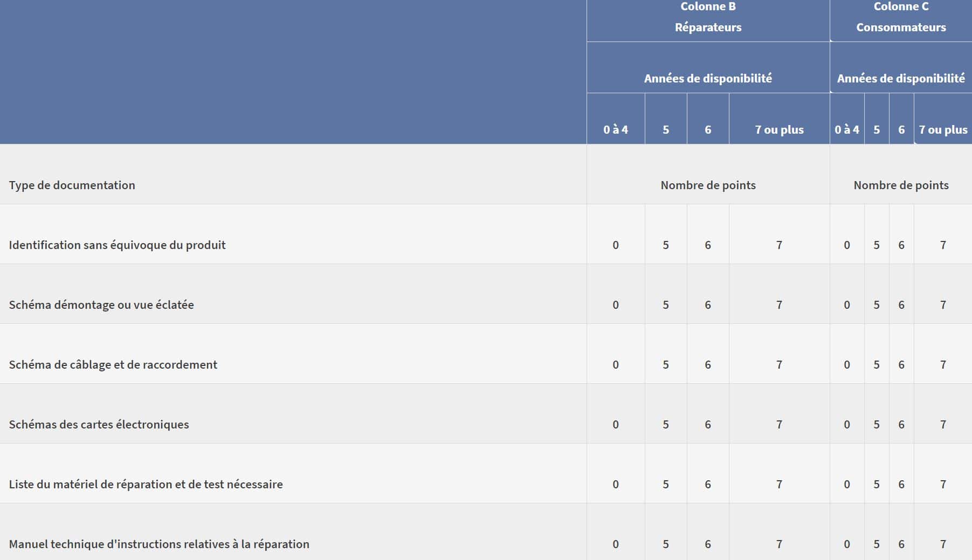Click 'Schéma de câblage et de raccordement'
Screen dimensions: 972x560
pyautogui.click(x=113, y=364)
